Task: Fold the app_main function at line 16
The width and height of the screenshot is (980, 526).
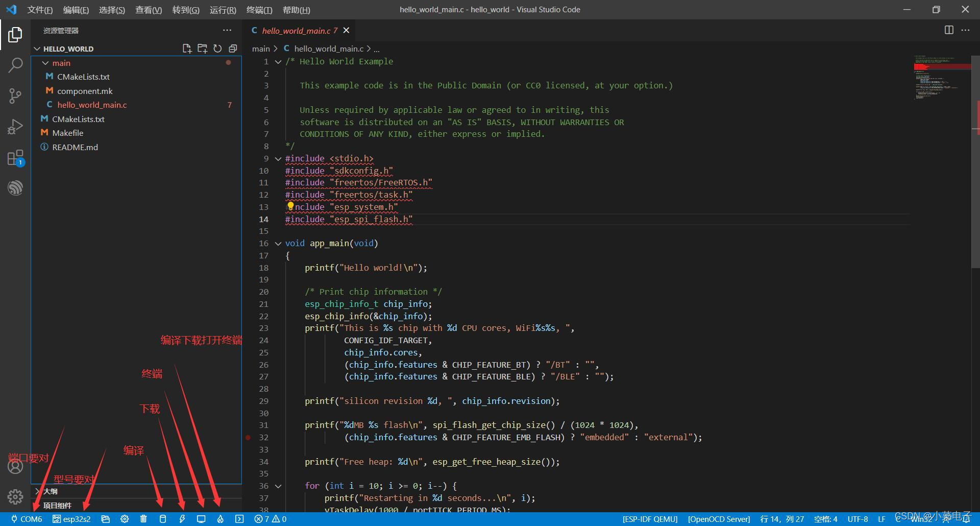Action: point(278,243)
